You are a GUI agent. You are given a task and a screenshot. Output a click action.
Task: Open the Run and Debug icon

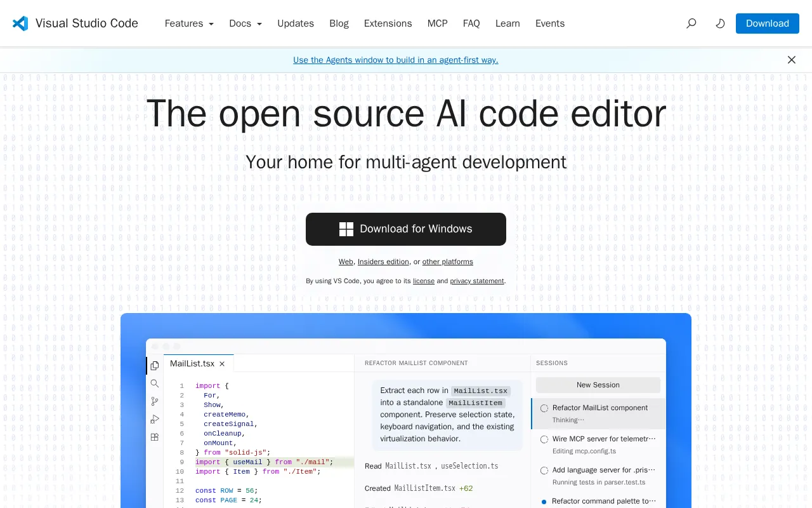(155, 419)
